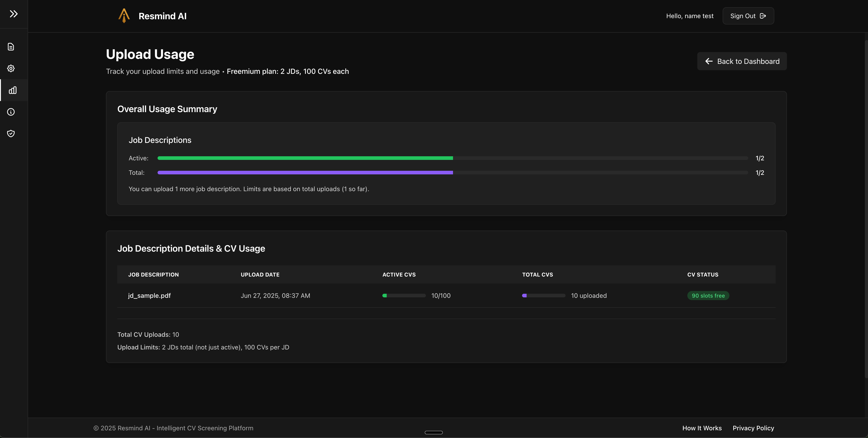Image resolution: width=868 pixels, height=438 pixels.
Task: Select the jd_sample.pdf row entry
Action: coord(149,296)
